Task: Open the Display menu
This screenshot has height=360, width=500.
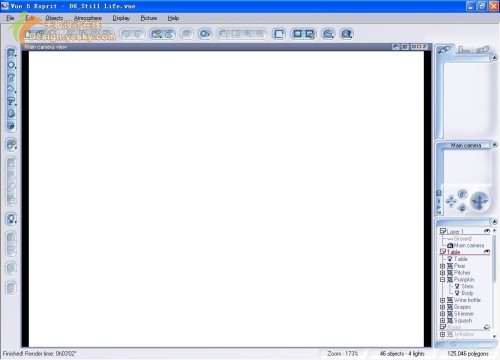Action: coord(121,18)
